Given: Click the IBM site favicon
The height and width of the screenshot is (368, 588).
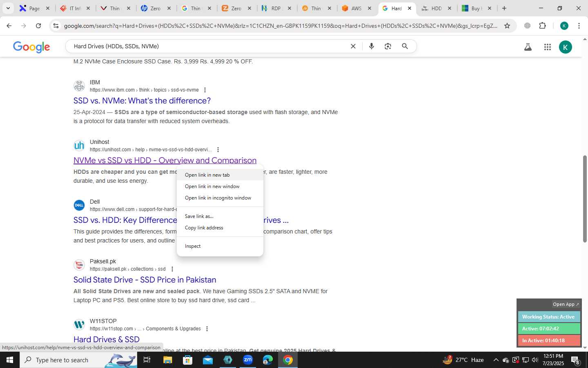Looking at the screenshot, I should 79,86.
